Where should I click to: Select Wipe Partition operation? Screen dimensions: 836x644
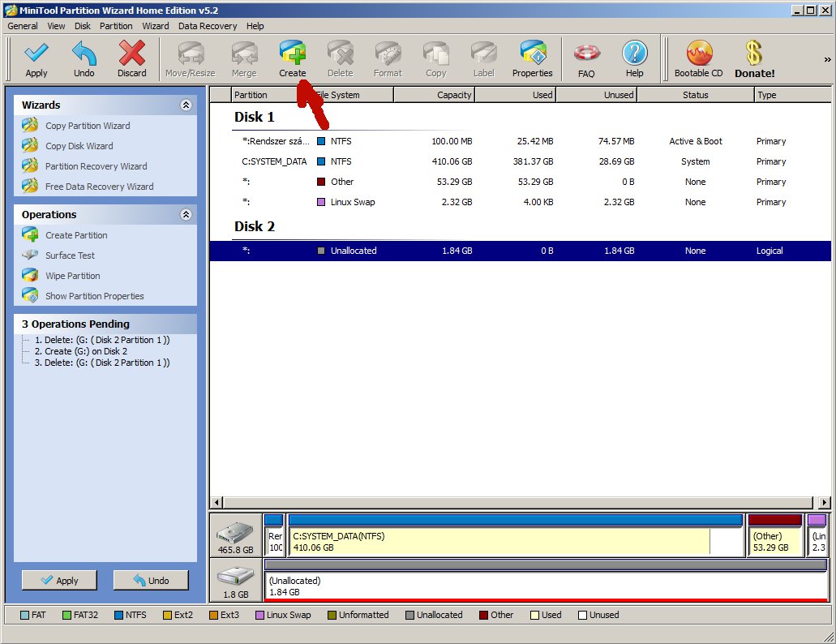tap(72, 276)
